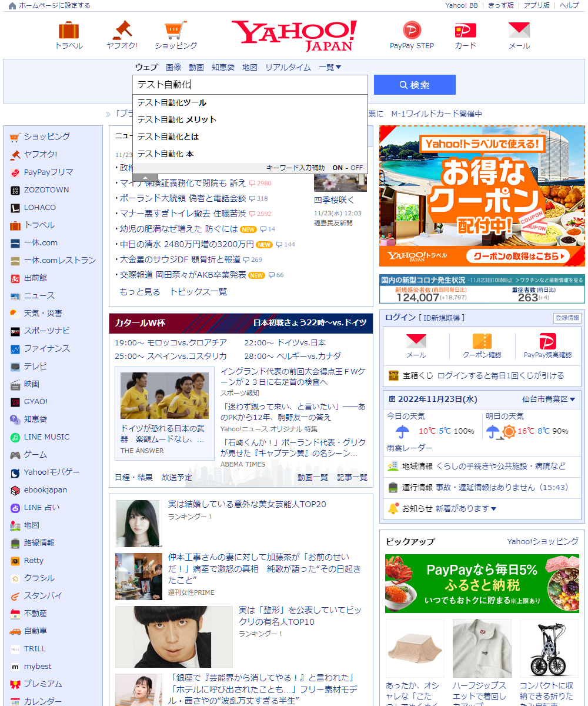This screenshot has height=706, width=588.
Task: Open ZOZOTOWN sidebar item
Action: point(46,189)
